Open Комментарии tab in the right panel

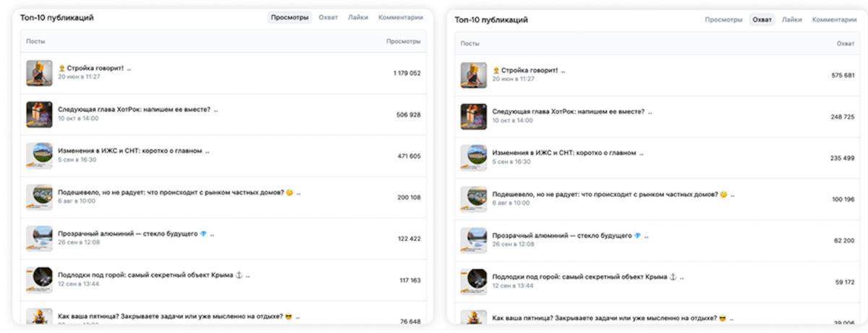point(834,20)
